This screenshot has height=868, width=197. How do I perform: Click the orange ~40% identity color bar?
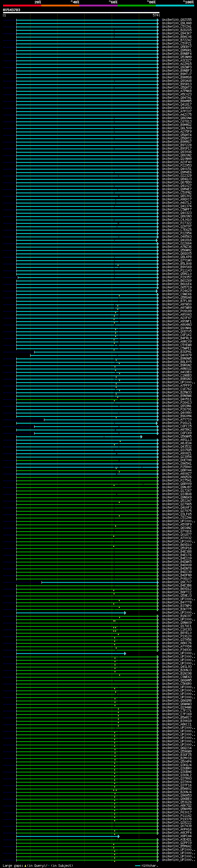pos(60,6)
